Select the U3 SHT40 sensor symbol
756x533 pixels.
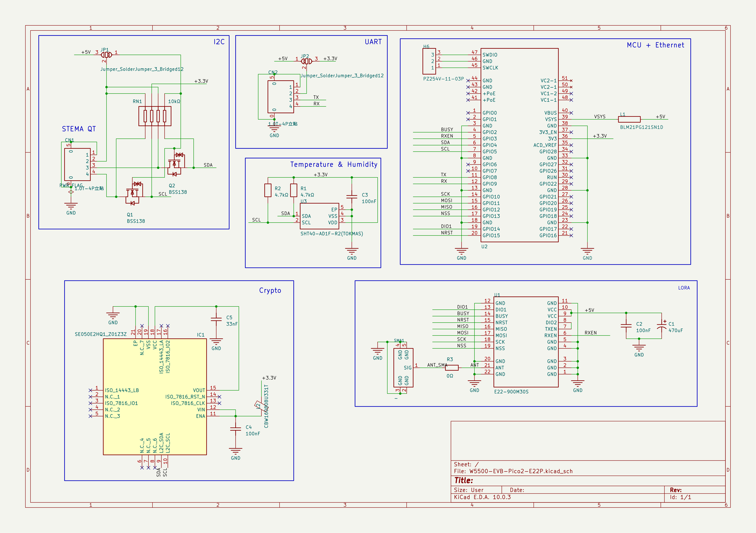click(319, 216)
